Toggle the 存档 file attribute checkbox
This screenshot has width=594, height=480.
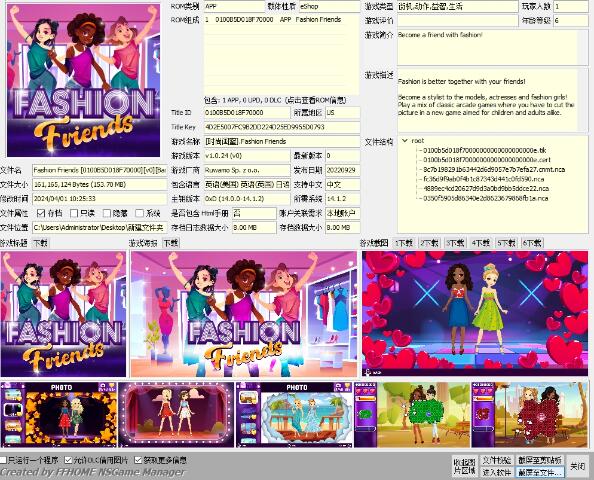41,213
